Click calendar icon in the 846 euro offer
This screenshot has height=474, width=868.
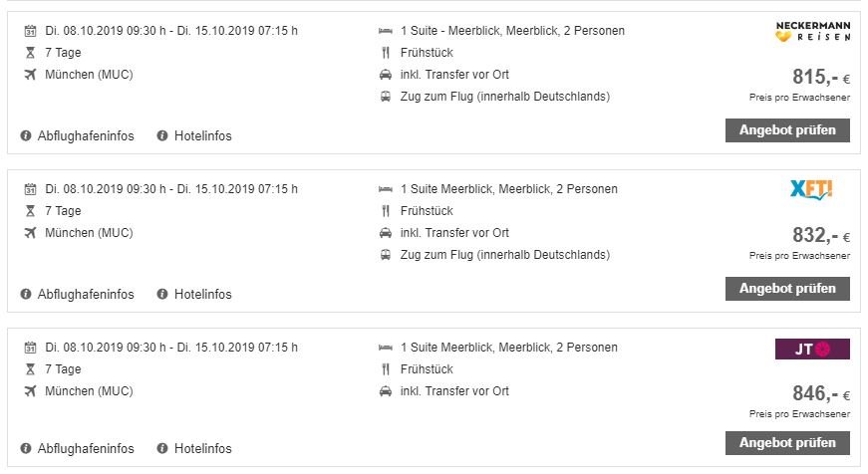tap(31, 348)
